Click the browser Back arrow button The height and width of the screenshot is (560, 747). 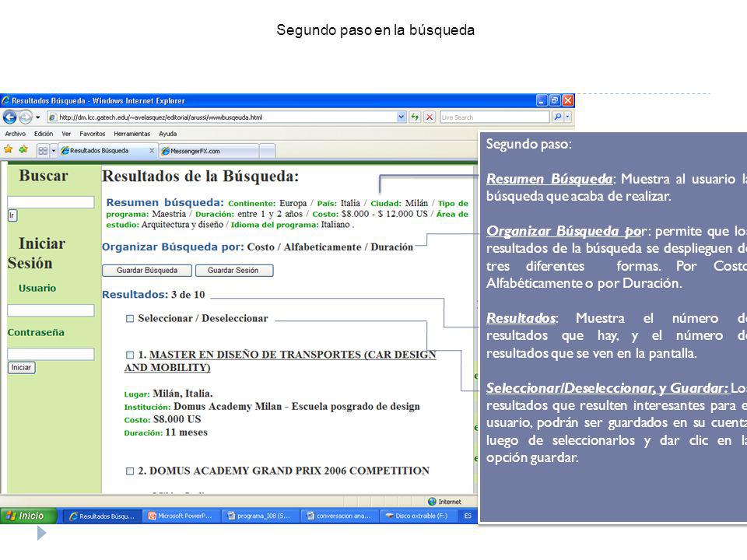[9, 117]
